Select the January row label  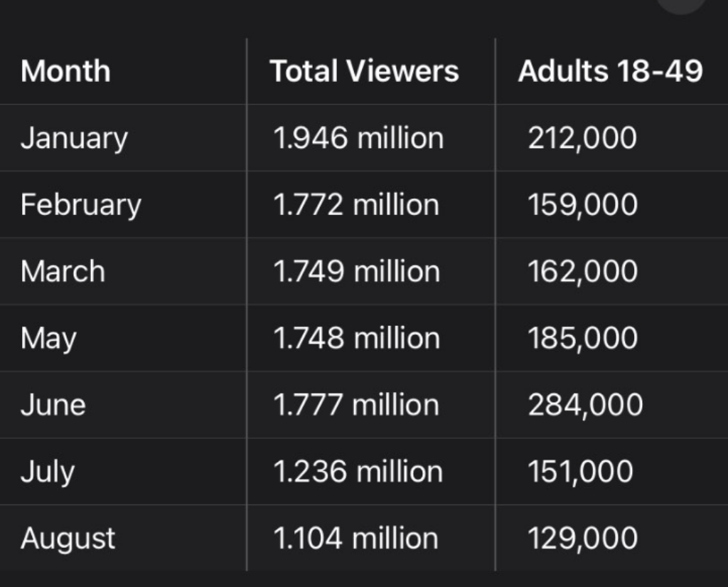[74, 139]
